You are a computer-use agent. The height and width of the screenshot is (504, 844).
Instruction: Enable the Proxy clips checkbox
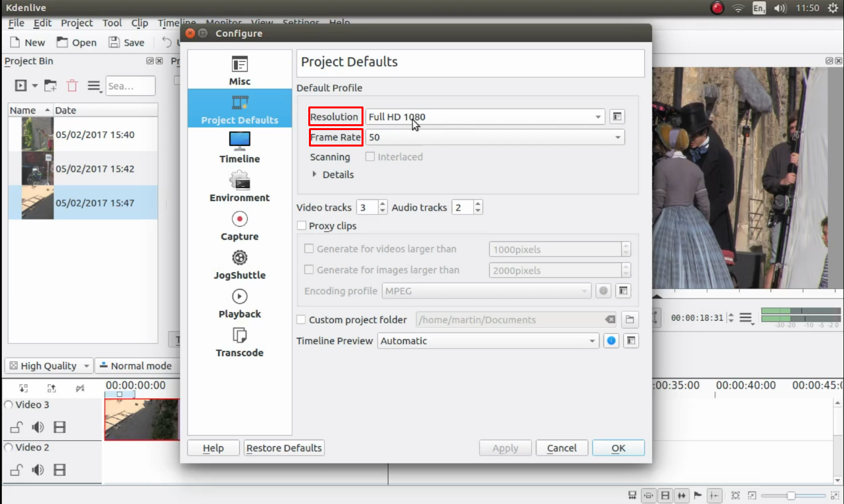302,226
